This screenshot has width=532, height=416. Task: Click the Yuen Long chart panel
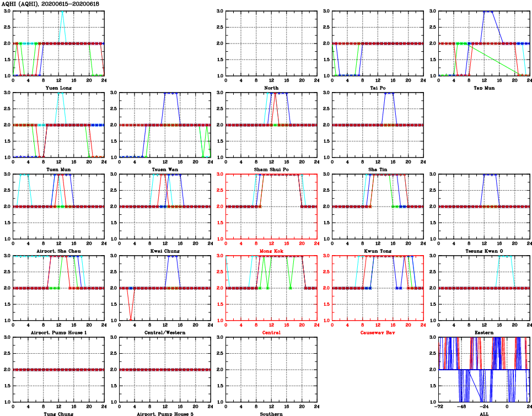58,43
